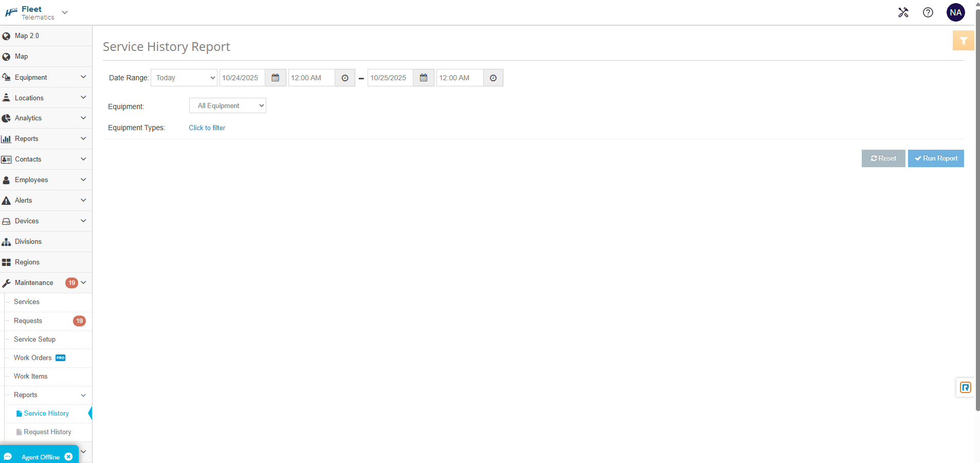
Task: Open start date calendar picker
Action: click(x=276, y=78)
